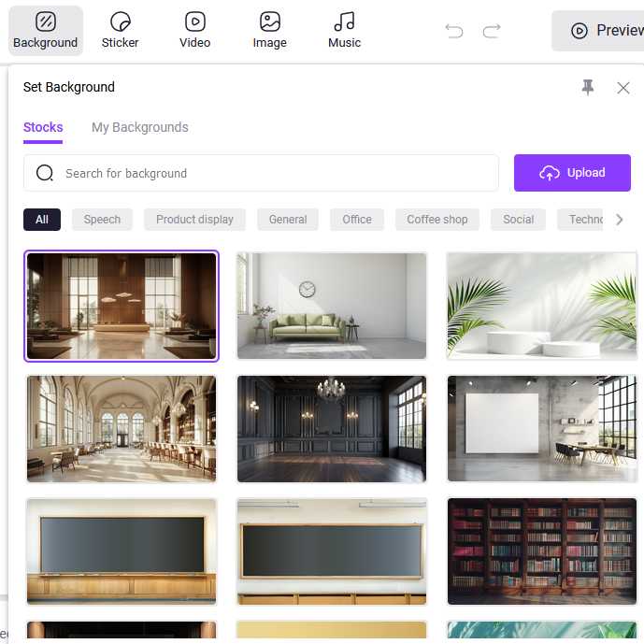Open the Video tool
644x644 pixels.
tap(195, 31)
